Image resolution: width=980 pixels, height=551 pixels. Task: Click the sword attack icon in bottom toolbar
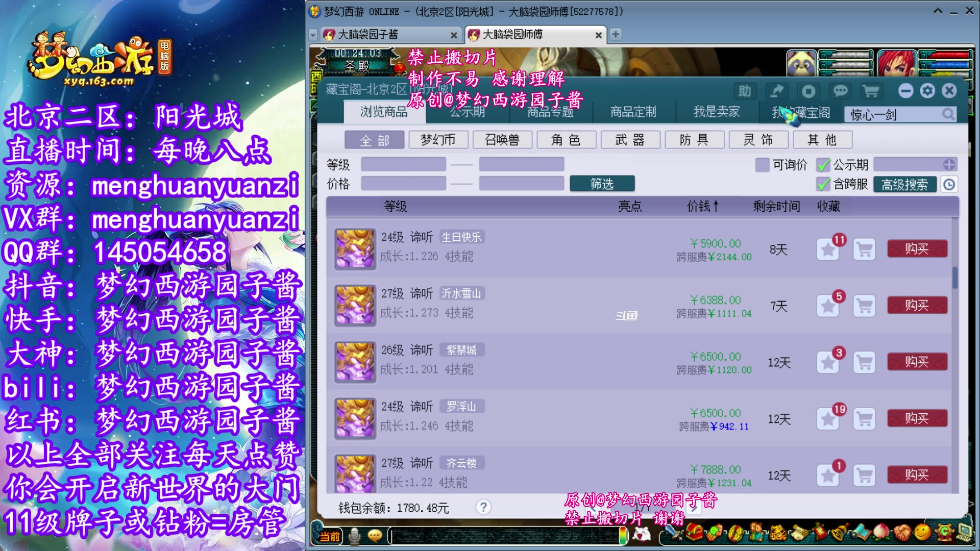point(673,534)
